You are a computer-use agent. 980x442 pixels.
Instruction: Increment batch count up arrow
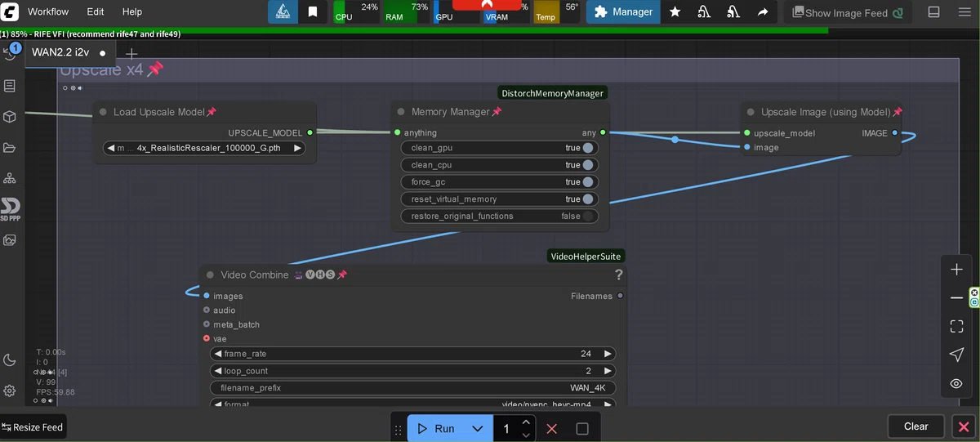click(527, 422)
